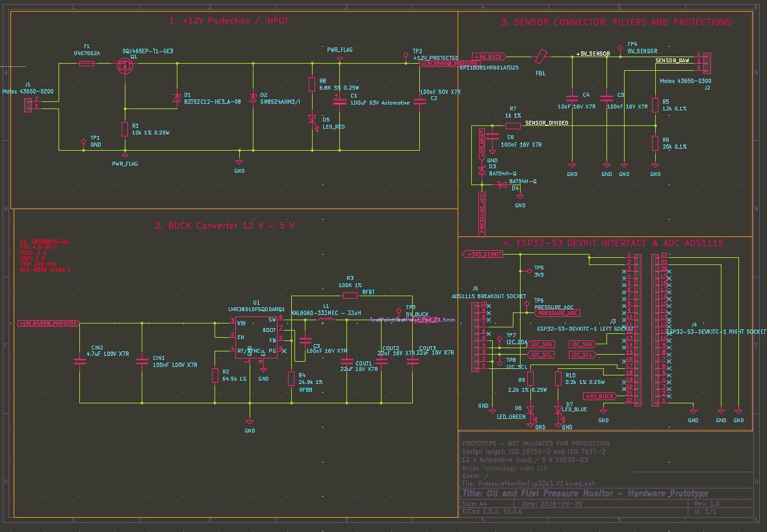The width and height of the screenshot is (767, 532).
Task: Click test point TP2 symbol
Action: [406, 57]
